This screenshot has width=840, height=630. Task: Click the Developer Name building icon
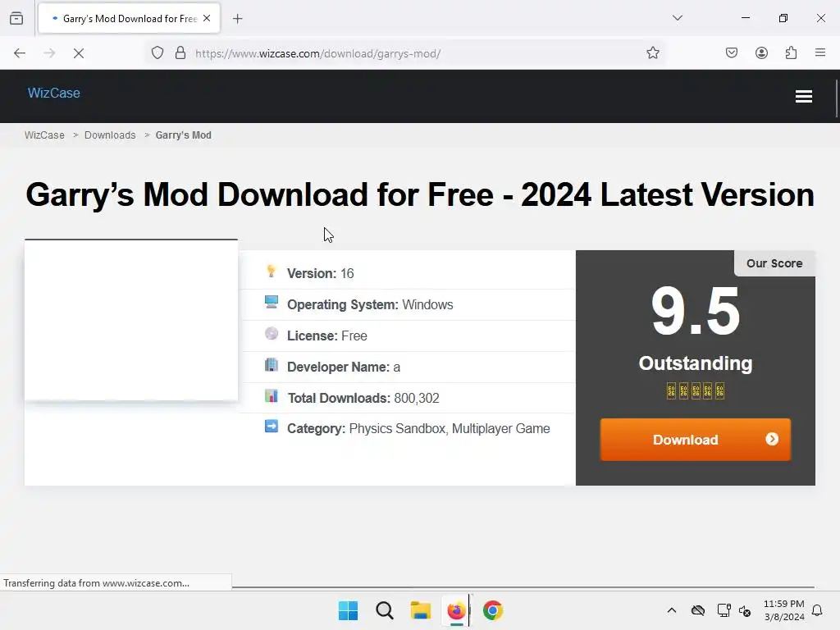272,365
